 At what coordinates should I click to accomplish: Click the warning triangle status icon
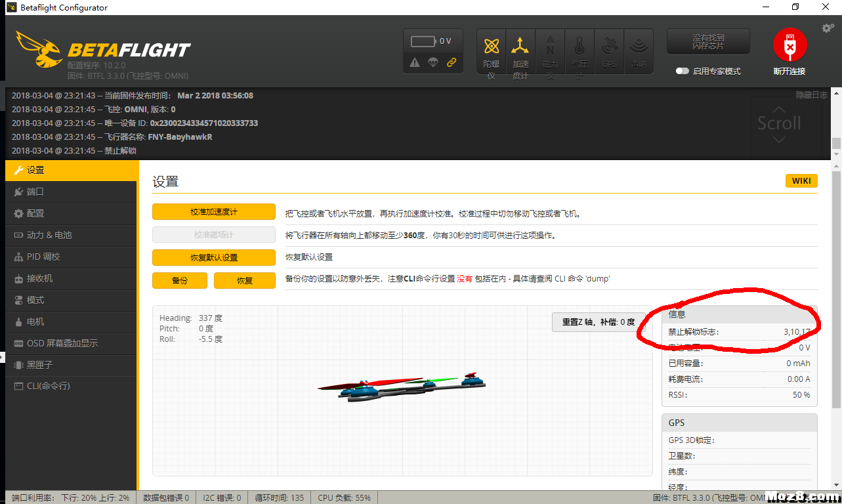point(415,62)
